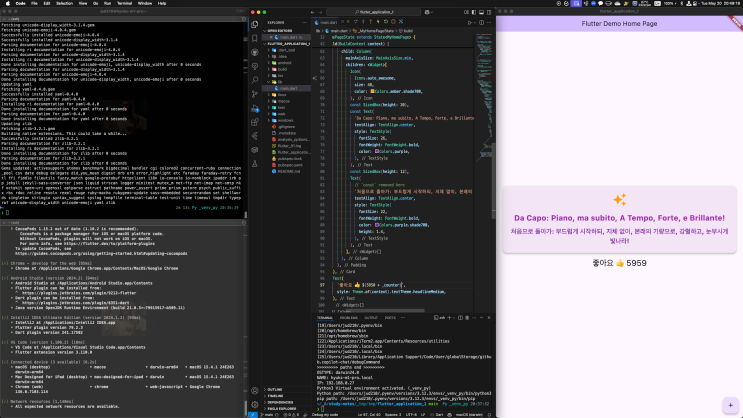This screenshot has width=743, height=418.
Task: Click the step out arrow in debug toolbar
Action: point(371,22)
